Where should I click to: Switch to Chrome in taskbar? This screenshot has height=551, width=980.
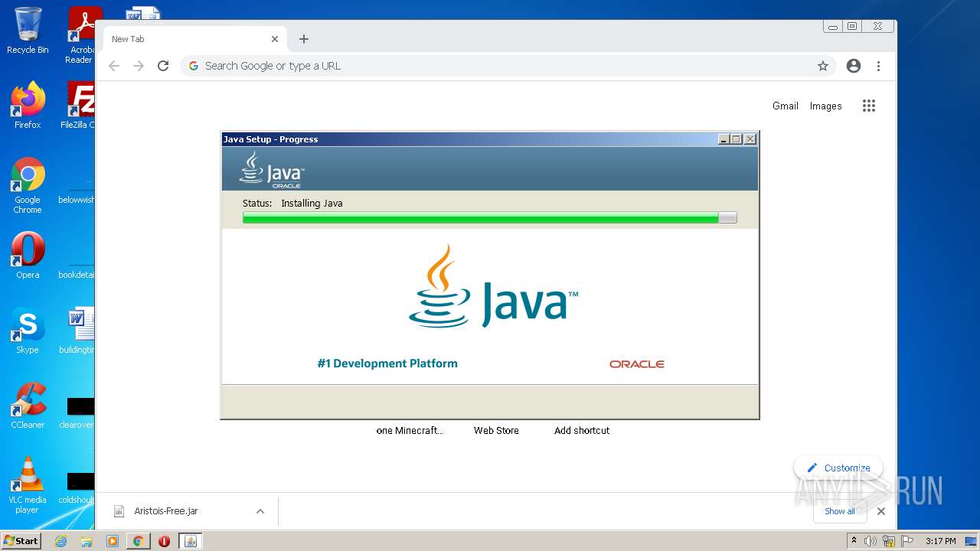click(139, 541)
